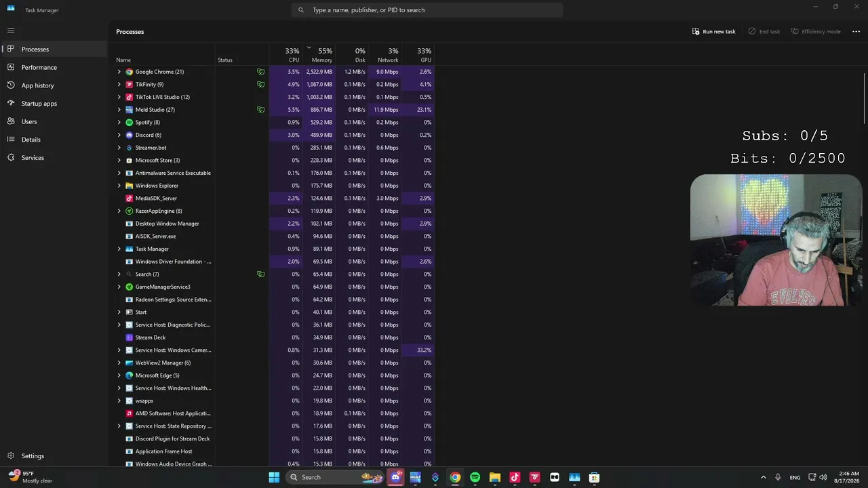Open File Explorer from the taskbar

pos(495,477)
